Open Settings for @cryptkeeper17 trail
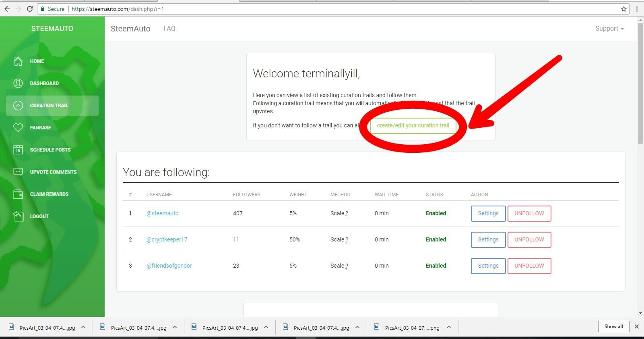The height and width of the screenshot is (339, 644). click(x=488, y=240)
